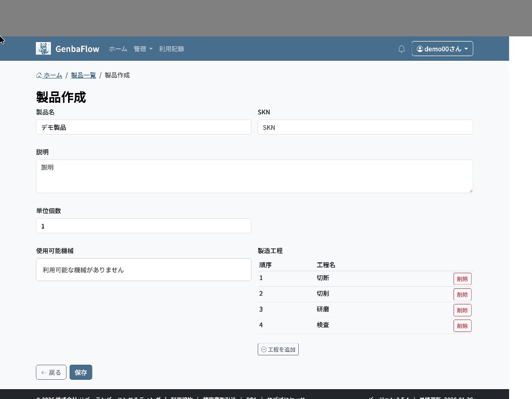Click into the 製品名 input field
Image resolution: width=532 pixels, height=399 pixels.
pos(143,127)
